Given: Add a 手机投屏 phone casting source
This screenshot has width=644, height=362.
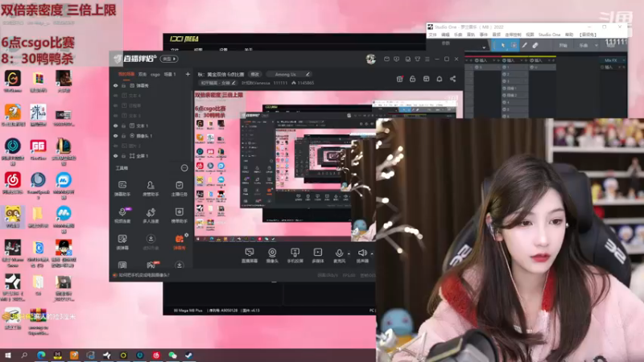Looking at the screenshot, I should 295,255.
